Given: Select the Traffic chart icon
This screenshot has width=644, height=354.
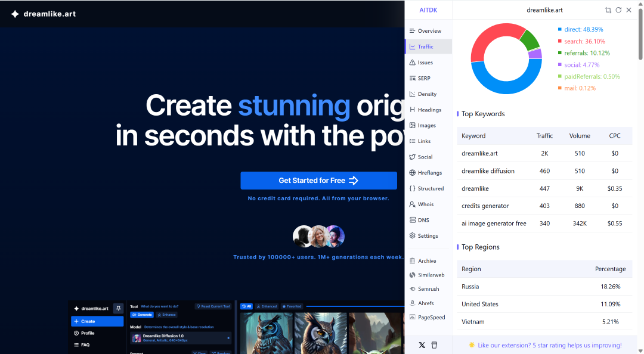Looking at the screenshot, I should [413, 47].
